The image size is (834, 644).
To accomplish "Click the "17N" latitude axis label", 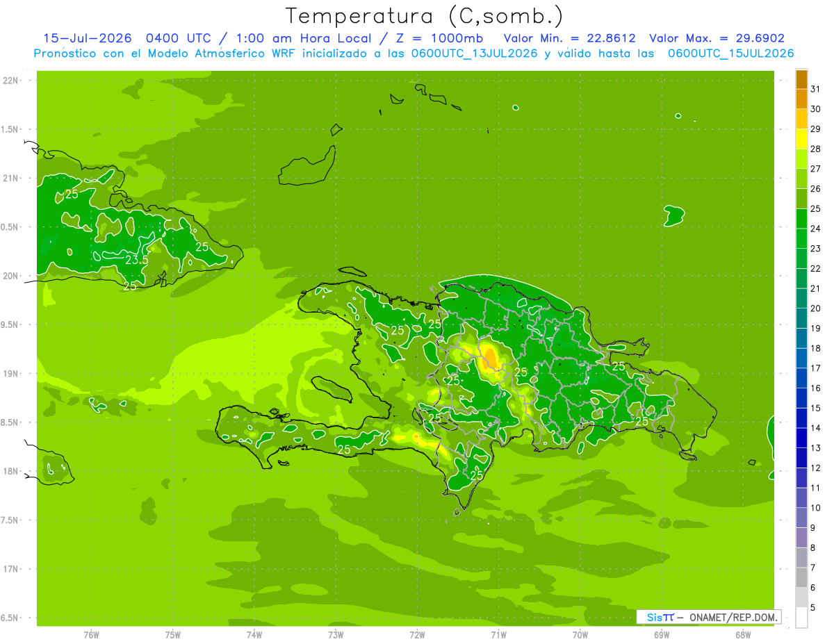I will [x=10, y=569].
